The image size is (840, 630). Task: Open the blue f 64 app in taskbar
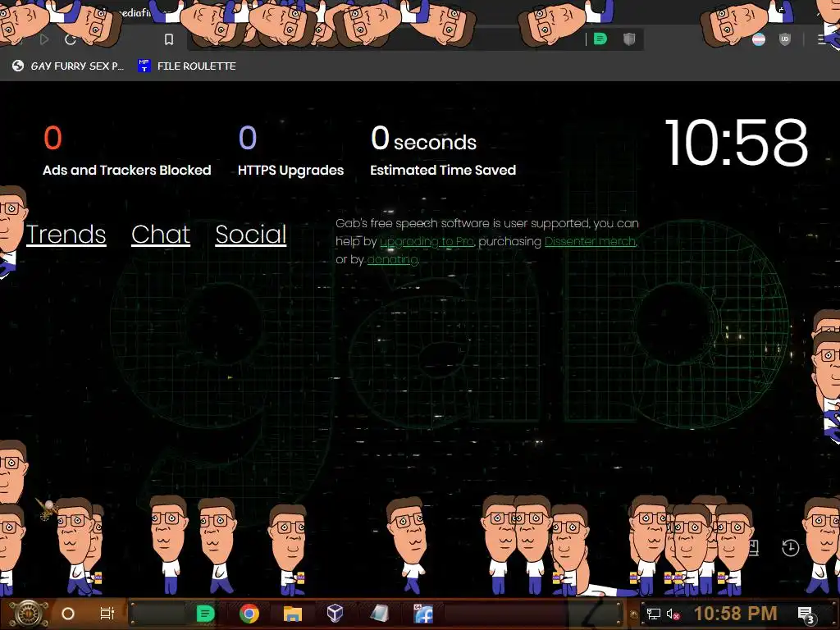(423, 614)
